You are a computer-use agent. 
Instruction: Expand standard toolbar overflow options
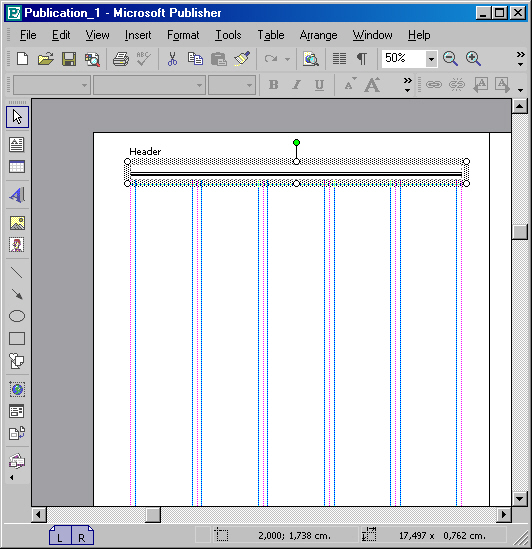(x=520, y=59)
